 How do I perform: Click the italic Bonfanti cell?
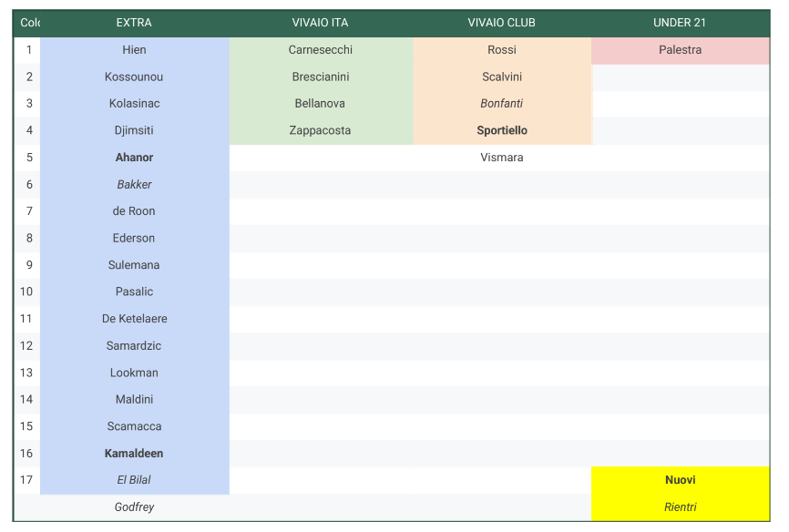(x=501, y=104)
